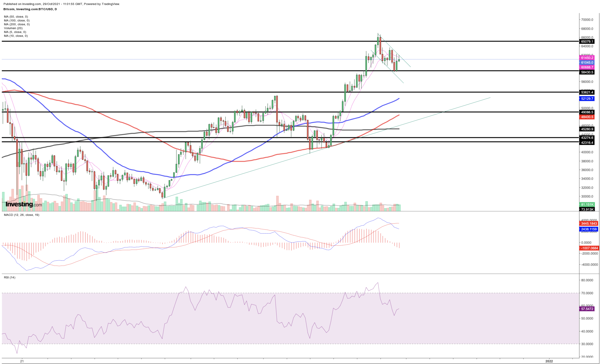Click the 65079.1 resistance price label
This screenshot has height=364, width=601.
coord(587,41)
